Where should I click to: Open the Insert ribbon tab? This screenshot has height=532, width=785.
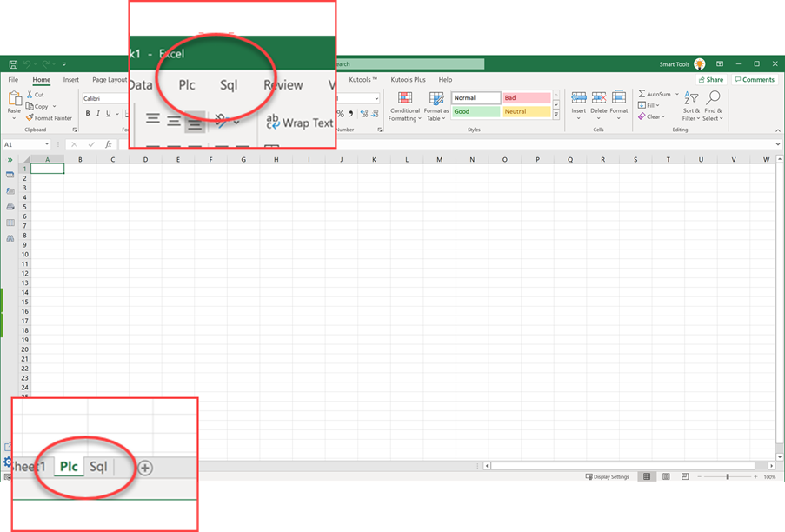[70, 80]
